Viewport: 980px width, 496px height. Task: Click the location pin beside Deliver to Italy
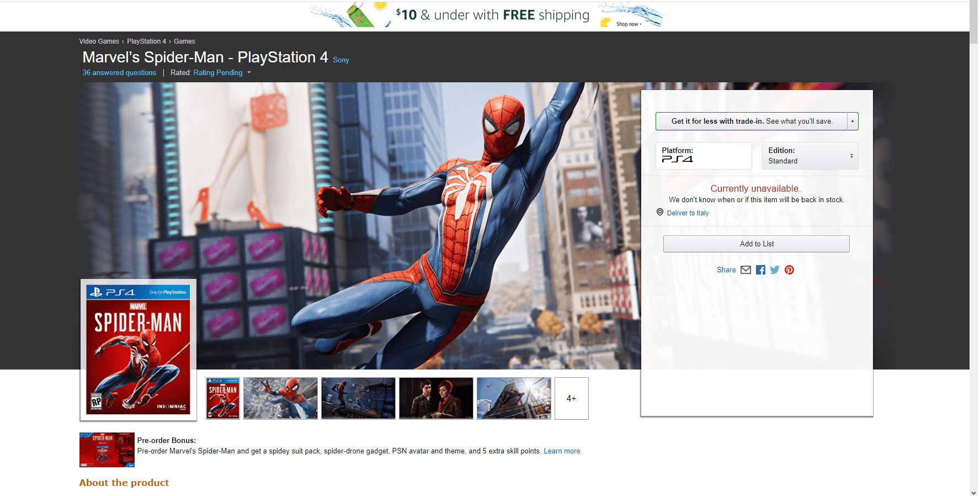[x=660, y=212]
